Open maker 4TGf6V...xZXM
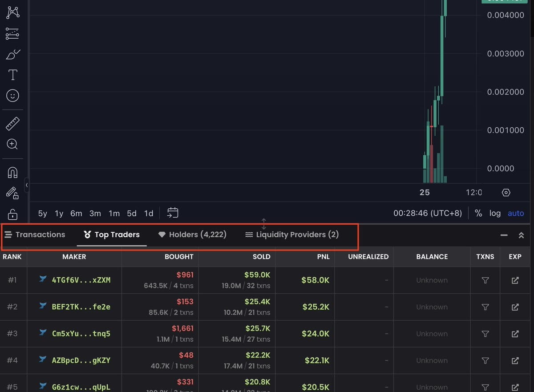The width and height of the screenshot is (534, 392). tap(81, 280)
